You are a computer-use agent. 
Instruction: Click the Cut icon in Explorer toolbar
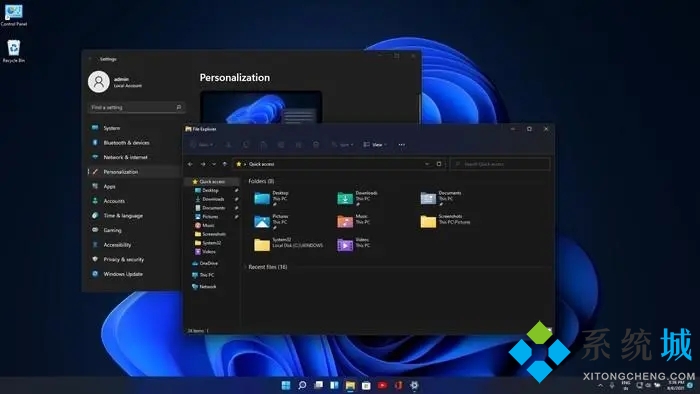tap(228, 145)
